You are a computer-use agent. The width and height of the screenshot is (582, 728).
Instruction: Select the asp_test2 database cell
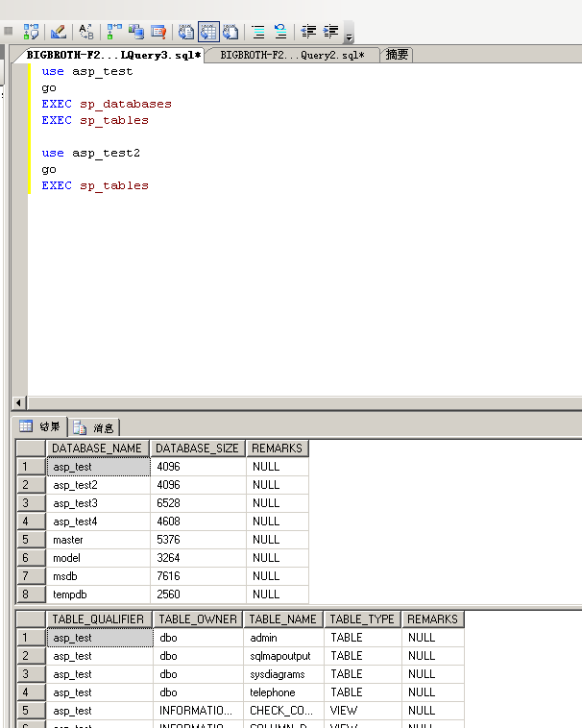pyautogui.click(x=98, y=485)
